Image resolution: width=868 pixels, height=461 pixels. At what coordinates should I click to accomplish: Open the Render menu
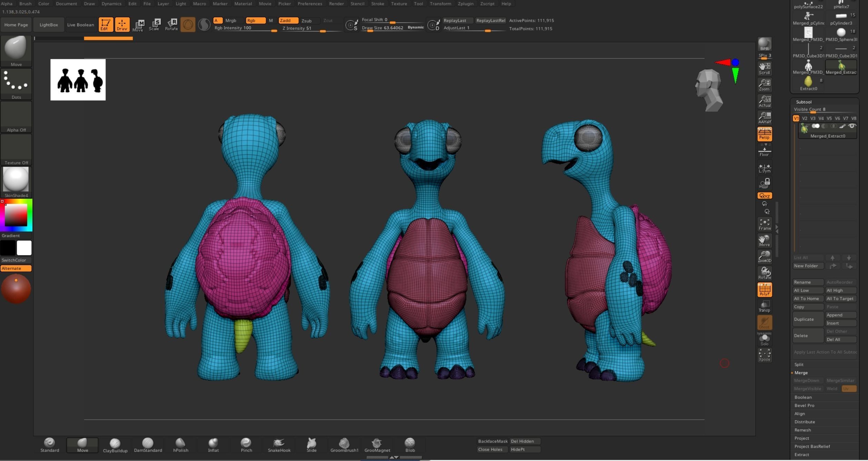pyautogui.click(x=336, y=3)
